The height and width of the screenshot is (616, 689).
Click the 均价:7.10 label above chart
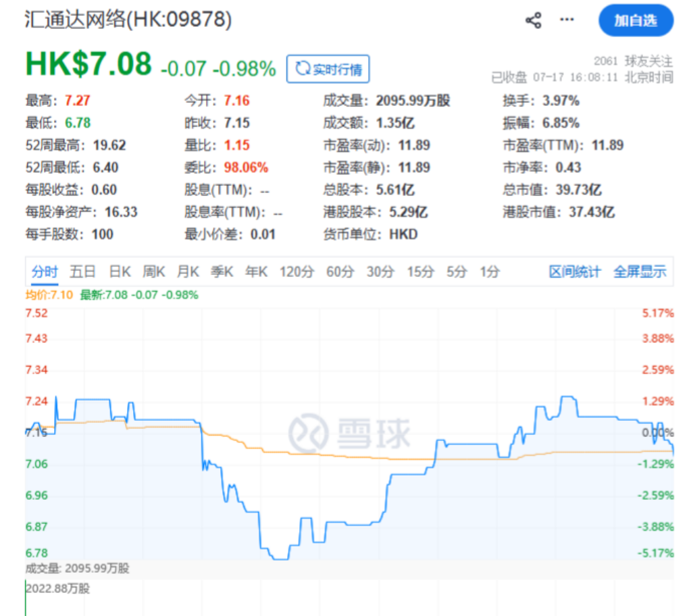(49, 294)
